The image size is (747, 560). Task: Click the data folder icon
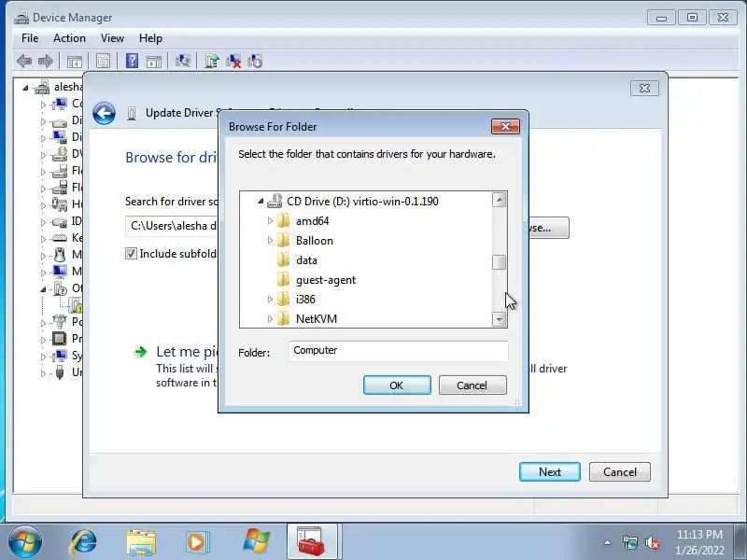tap(283, 259)
